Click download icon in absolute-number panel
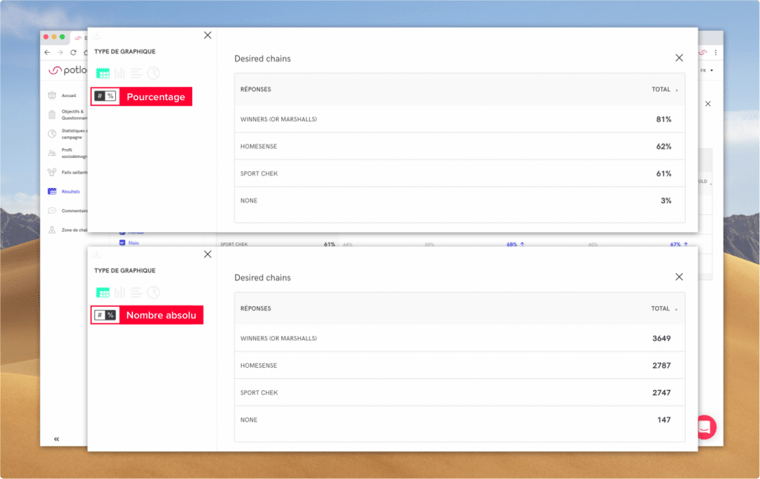Screen dimensions: 760x479 [96, 254]
